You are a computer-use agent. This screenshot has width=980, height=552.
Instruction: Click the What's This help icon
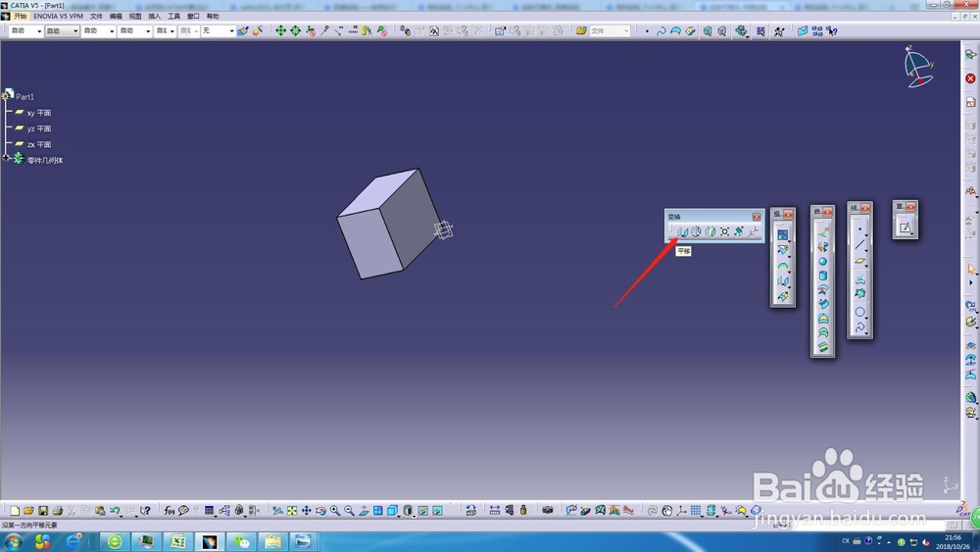[145, 511]
